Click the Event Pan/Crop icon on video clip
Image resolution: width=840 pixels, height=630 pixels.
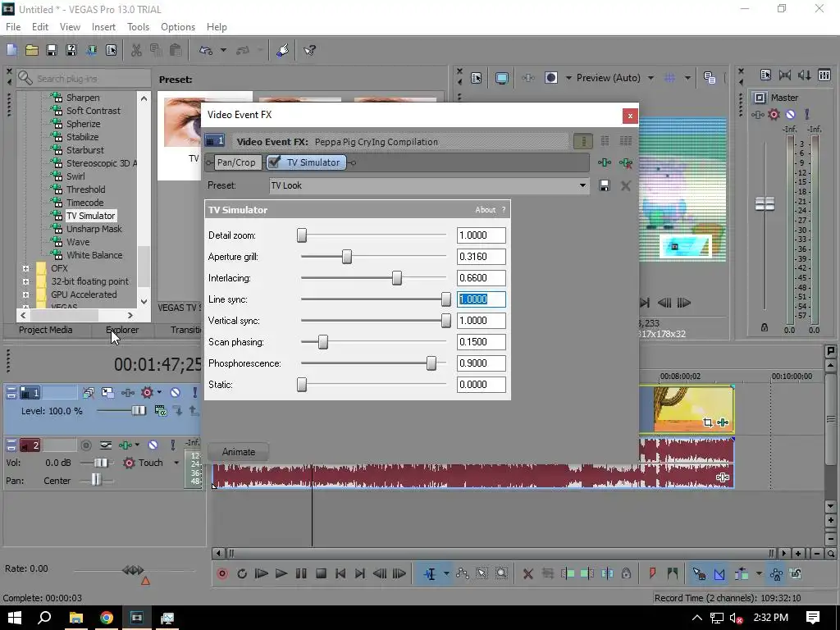click(x=708, y=422)
